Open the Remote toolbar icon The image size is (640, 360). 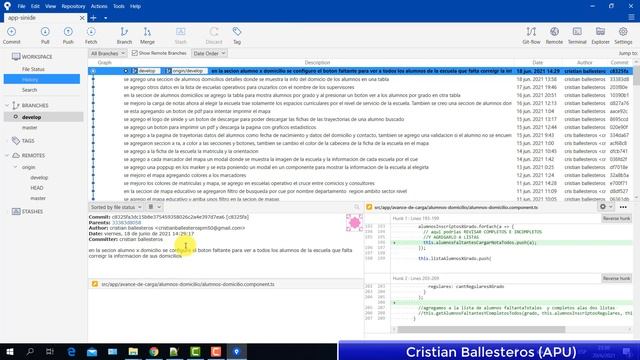click(x=554, y=36)
